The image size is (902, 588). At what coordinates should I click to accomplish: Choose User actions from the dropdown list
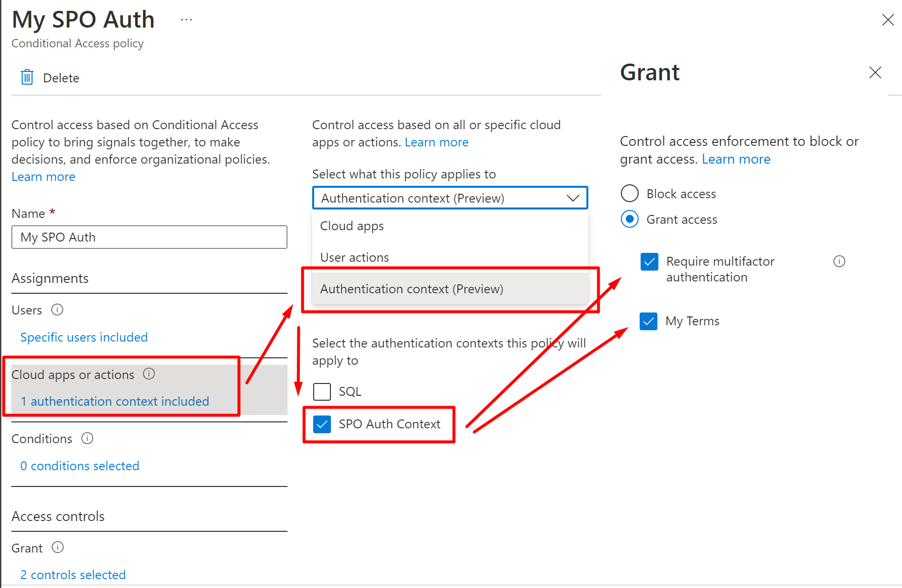coord(355,257)
